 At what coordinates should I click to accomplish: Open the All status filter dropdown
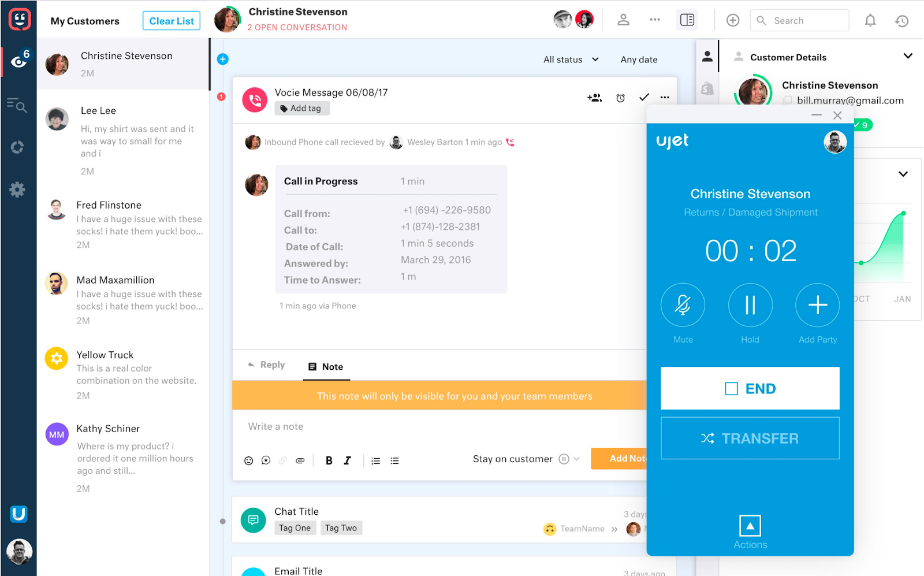click(x=571, y=60)
